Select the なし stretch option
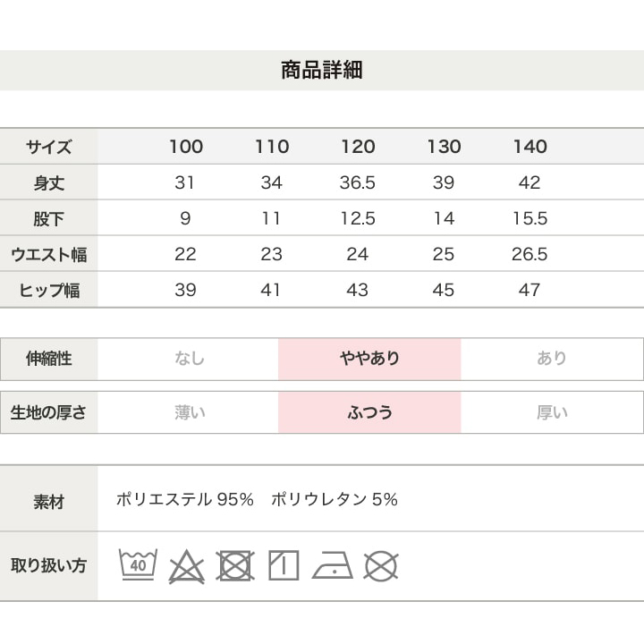644x644 pixels. pos(190,359)
